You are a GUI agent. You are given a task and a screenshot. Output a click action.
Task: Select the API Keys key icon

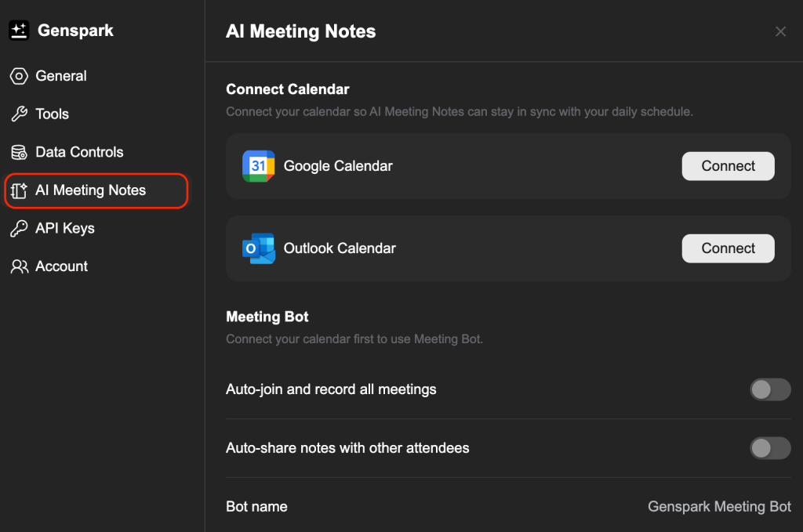click(18, 228)
